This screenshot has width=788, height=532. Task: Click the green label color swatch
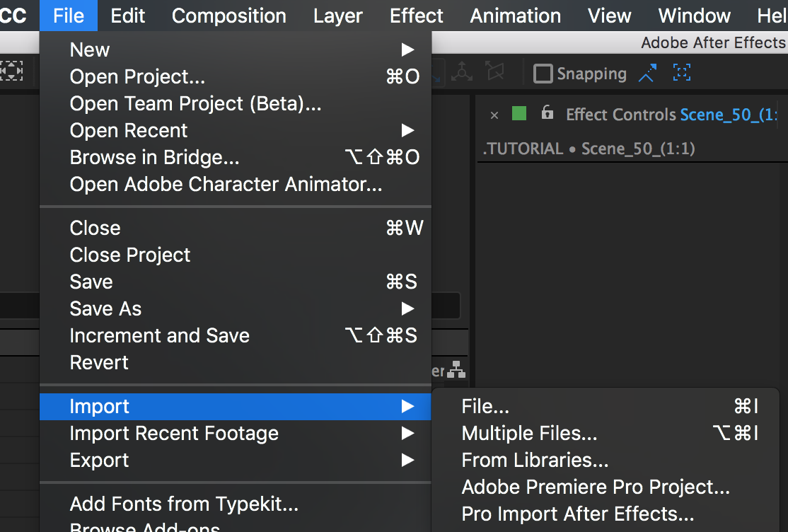pos(519,113)
